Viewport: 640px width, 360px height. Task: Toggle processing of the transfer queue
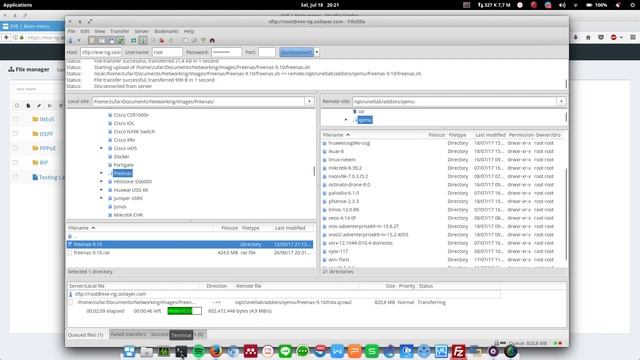point(143,40)
